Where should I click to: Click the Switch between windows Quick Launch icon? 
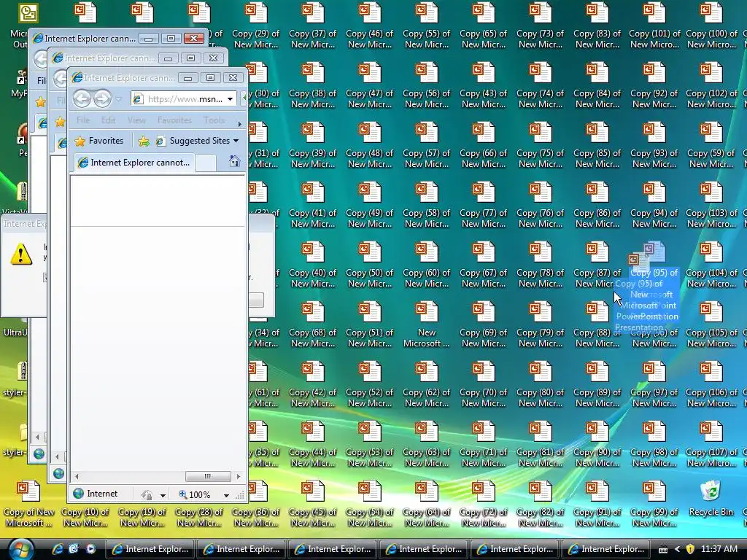pyautogui.click(x=74, y=549)
